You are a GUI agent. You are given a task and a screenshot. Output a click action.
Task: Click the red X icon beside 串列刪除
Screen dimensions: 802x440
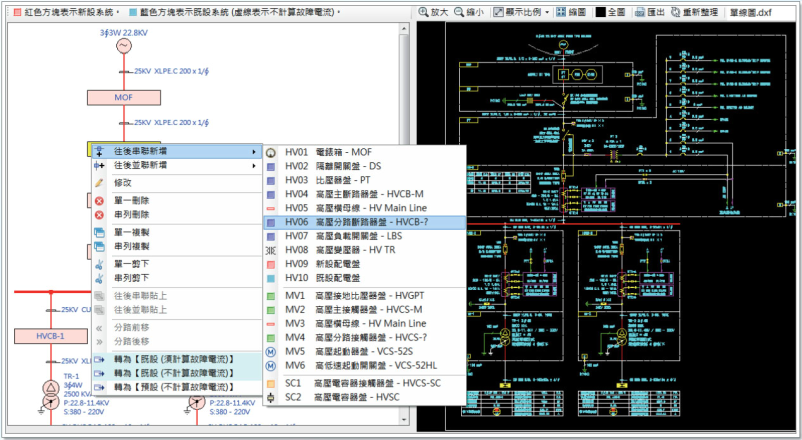click(x=99, y=215)
